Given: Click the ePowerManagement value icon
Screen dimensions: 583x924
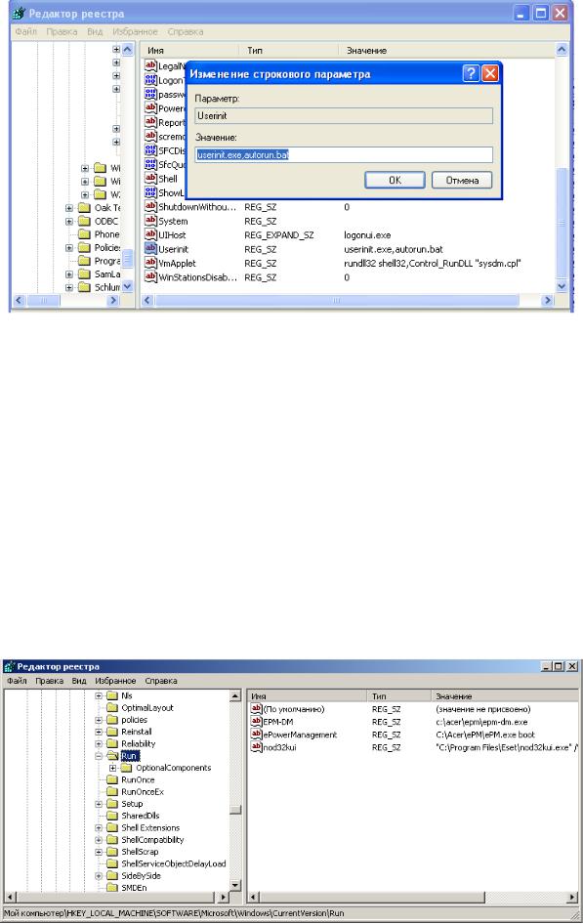Looking at the screenshot, I should pos(256,735).
